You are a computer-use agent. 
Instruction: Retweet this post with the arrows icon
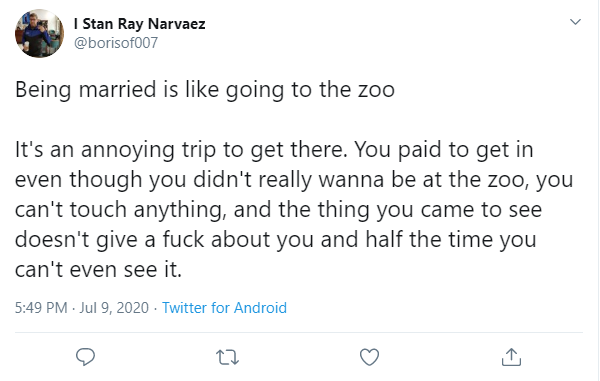[x=227, y=358]
